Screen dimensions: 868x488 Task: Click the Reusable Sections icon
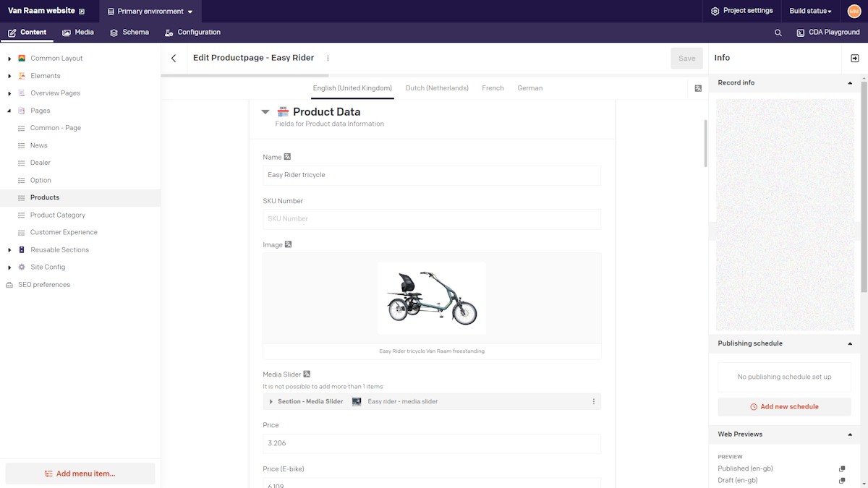[x=22, y=249]
